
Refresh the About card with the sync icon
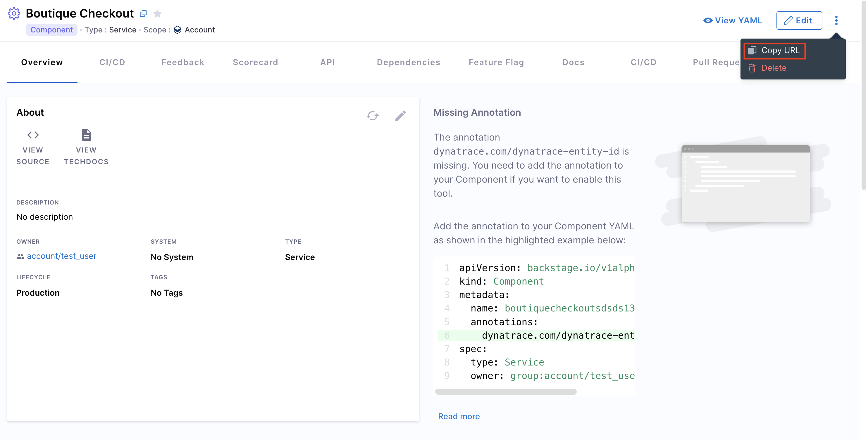point(372,115)
